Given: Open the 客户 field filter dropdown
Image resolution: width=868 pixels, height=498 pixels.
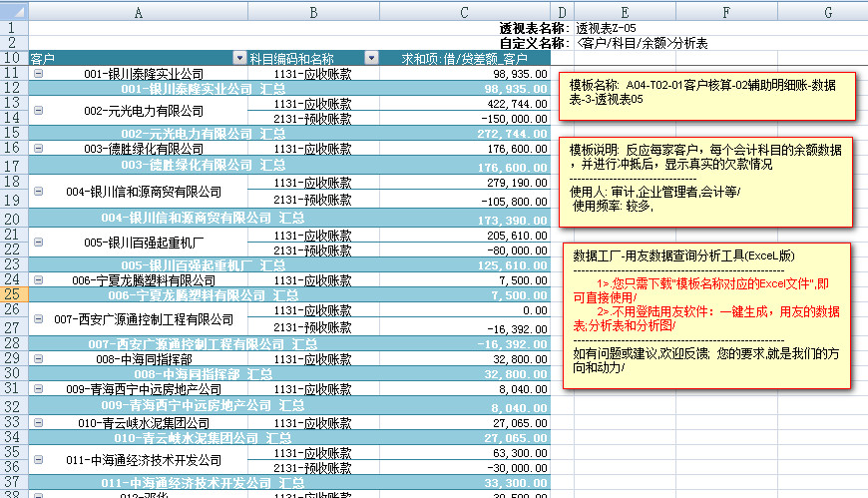Looking at the screenshot, I should (x=238, y=58).
